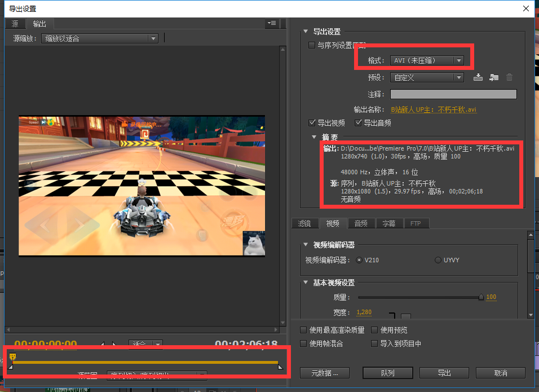This screenshot has width=539, height=392.
Task: Toggle the Export Video checkbox
Action: [312, 123]
